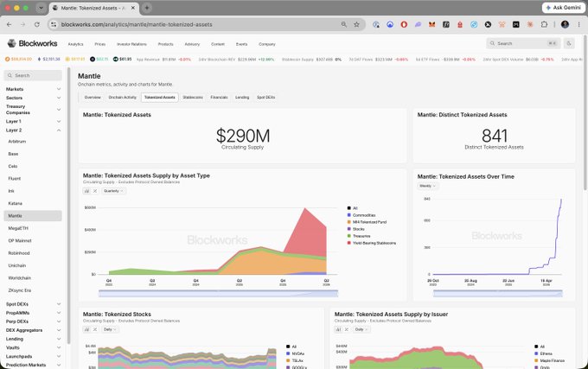The image size is (588, 369).
Task: Toggle Yield-Bearing Stablecoins legend entry
Action: pos(372,243)
